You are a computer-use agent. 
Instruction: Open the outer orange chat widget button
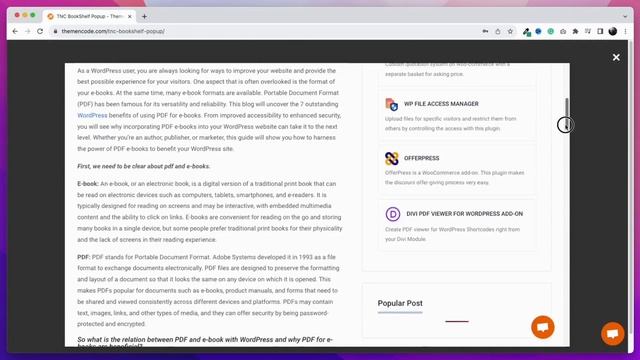pos(613,333)
